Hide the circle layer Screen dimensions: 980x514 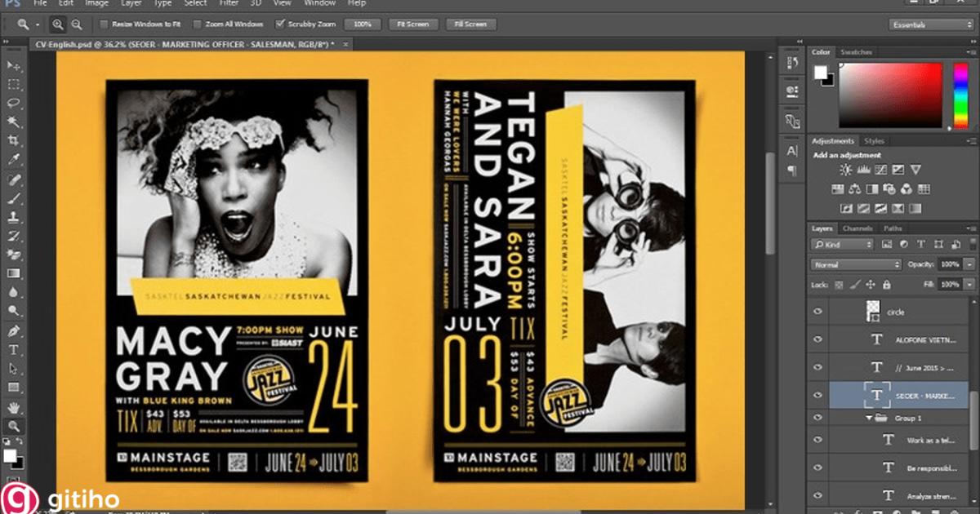coord(817,311)
